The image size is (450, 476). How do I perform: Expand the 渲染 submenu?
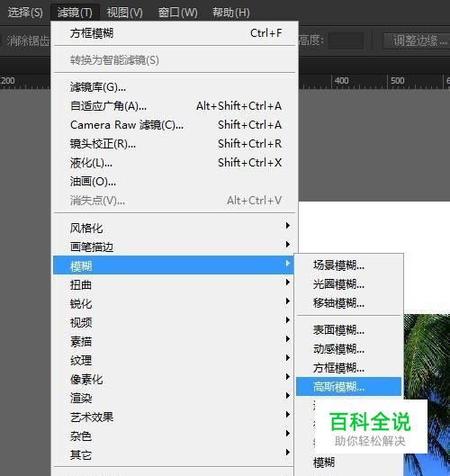point(174,398)
